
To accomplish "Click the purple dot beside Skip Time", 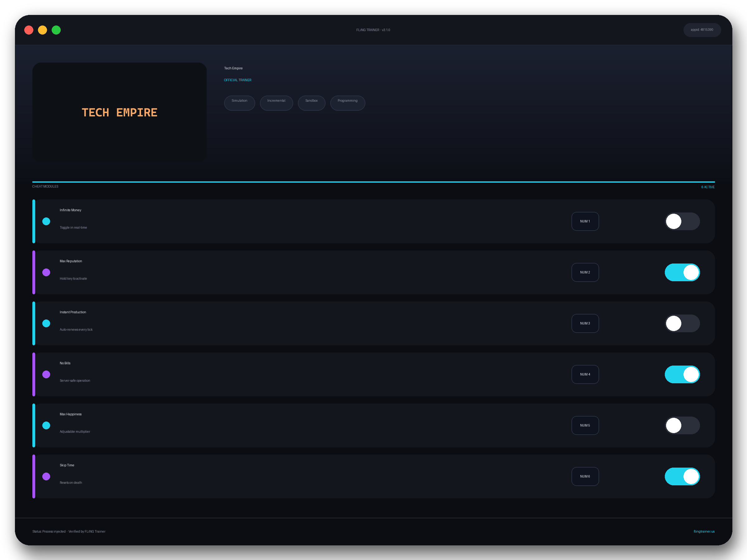I will tap(46, 476).
